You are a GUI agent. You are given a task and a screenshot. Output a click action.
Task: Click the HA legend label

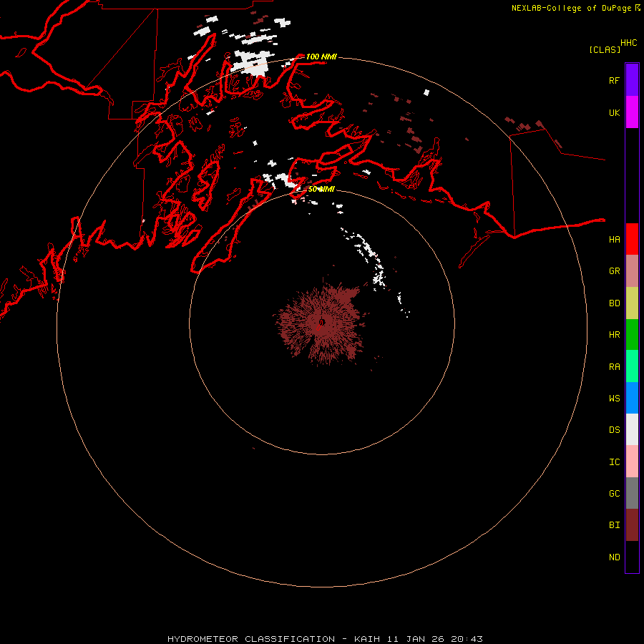[614, 240]
